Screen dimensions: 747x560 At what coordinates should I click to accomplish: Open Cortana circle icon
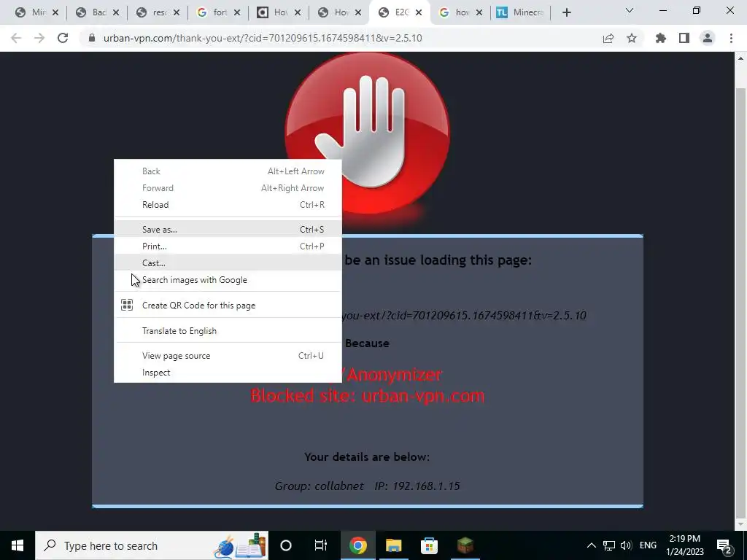tap(285, 545)
